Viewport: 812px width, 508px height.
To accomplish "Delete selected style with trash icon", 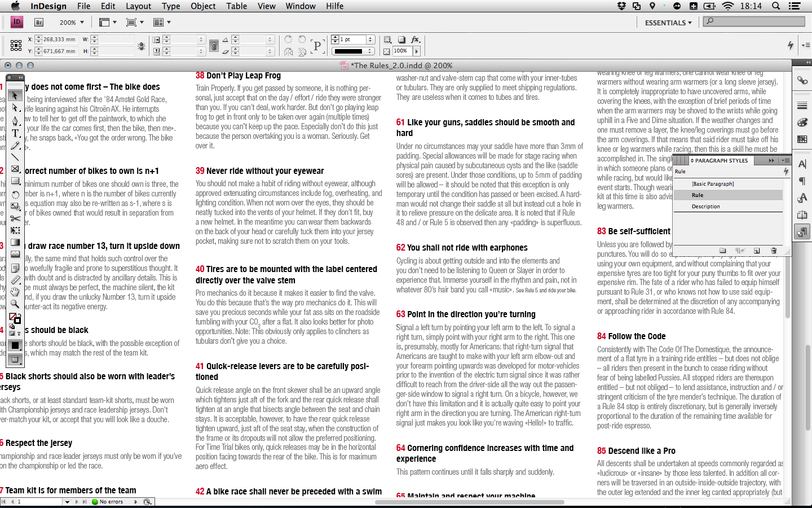I will point(774,251).
